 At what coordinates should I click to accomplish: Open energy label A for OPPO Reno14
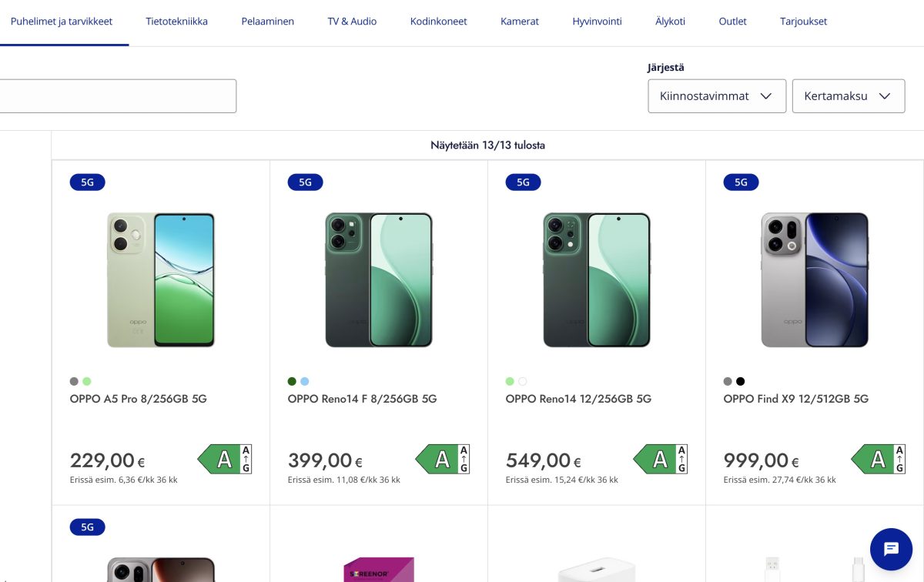point(660,459)
